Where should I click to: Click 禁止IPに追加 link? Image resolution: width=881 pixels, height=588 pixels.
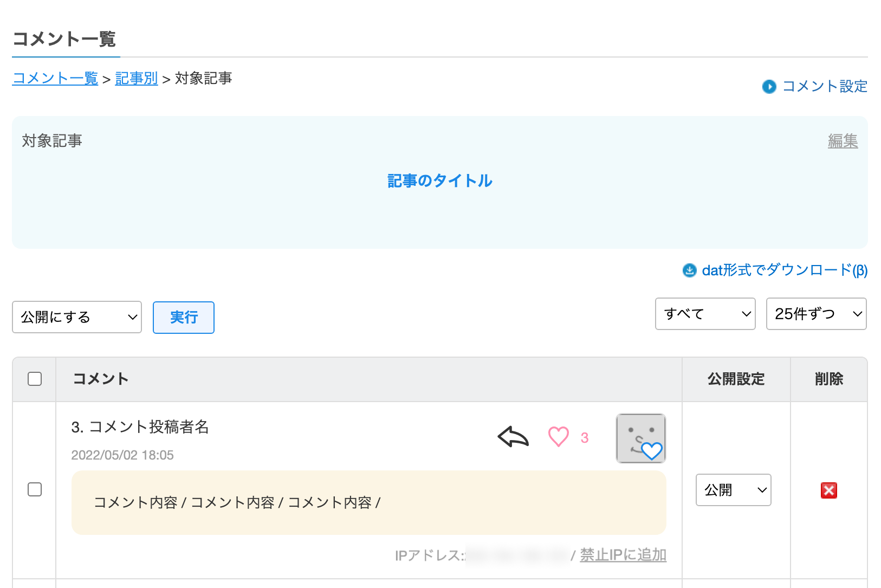[x=623, y=555]
